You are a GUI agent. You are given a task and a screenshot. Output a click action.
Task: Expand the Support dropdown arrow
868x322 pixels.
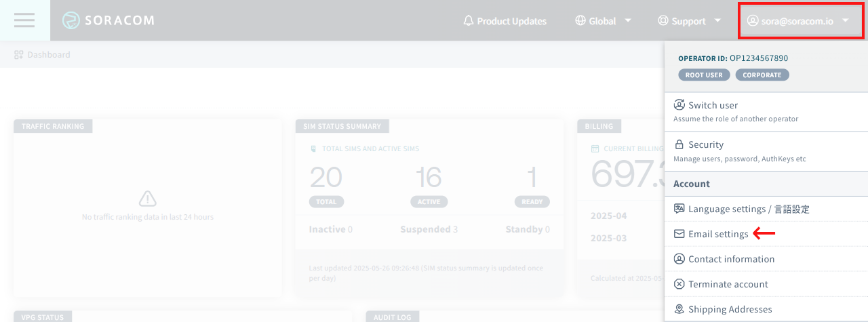[717, 20]
